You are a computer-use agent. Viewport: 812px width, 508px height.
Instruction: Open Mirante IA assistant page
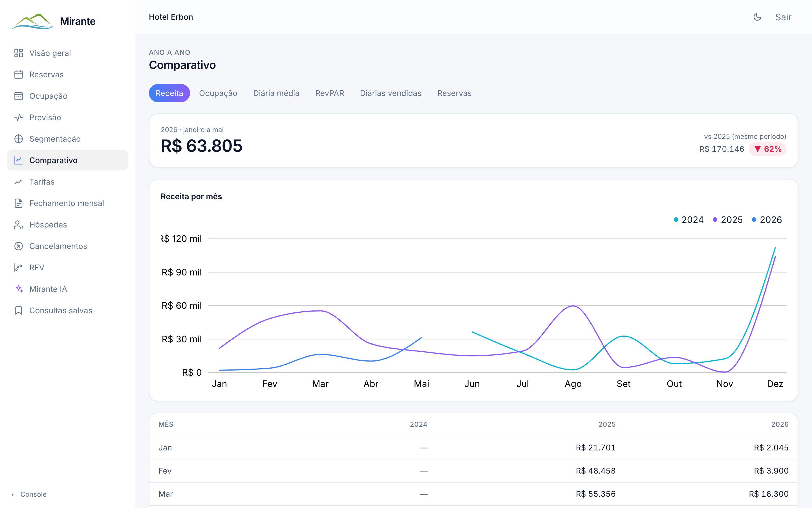tap(67, 289)
